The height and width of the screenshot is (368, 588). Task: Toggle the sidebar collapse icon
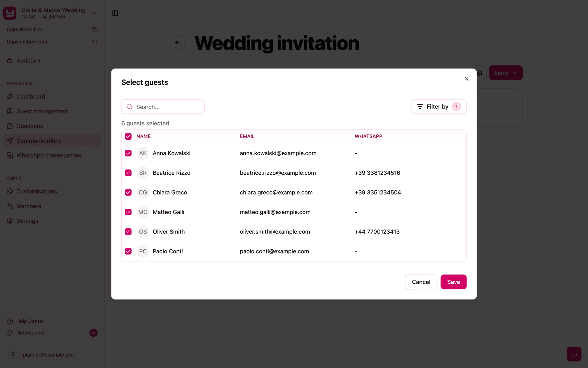(x=115, y=13)
